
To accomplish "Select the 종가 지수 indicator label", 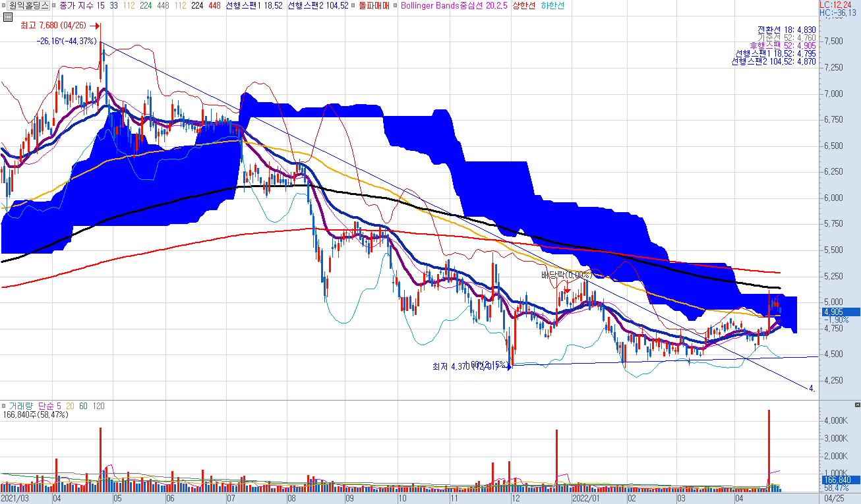I will [x=75, y=5].
